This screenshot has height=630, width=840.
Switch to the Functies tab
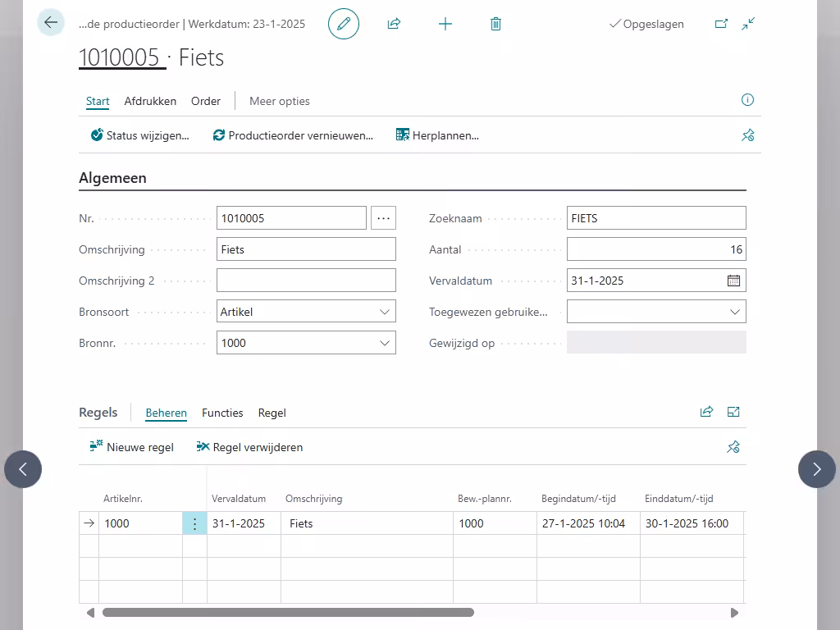click(222, 413)
